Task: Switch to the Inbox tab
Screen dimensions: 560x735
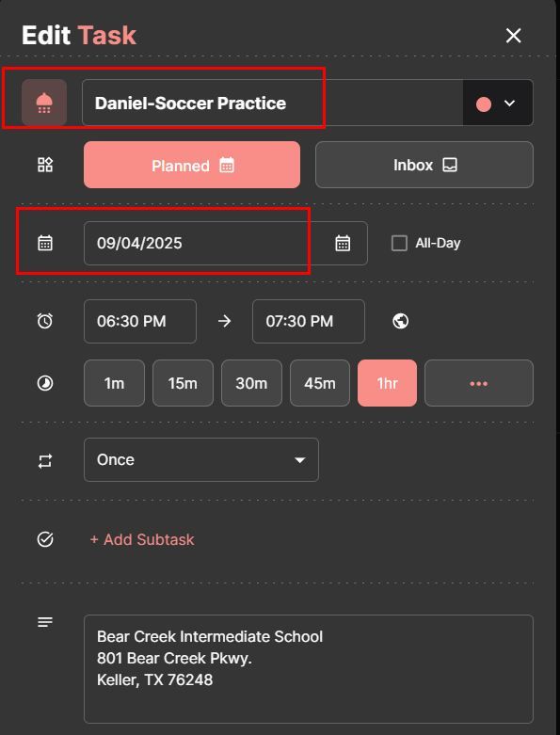Action: (x=424, y=165)
